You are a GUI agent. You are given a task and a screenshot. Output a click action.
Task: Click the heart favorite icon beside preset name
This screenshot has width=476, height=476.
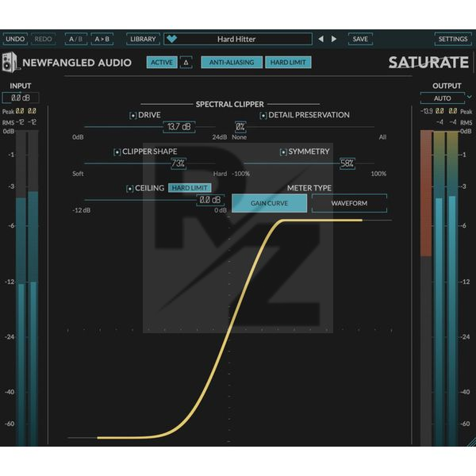point(171,39)
